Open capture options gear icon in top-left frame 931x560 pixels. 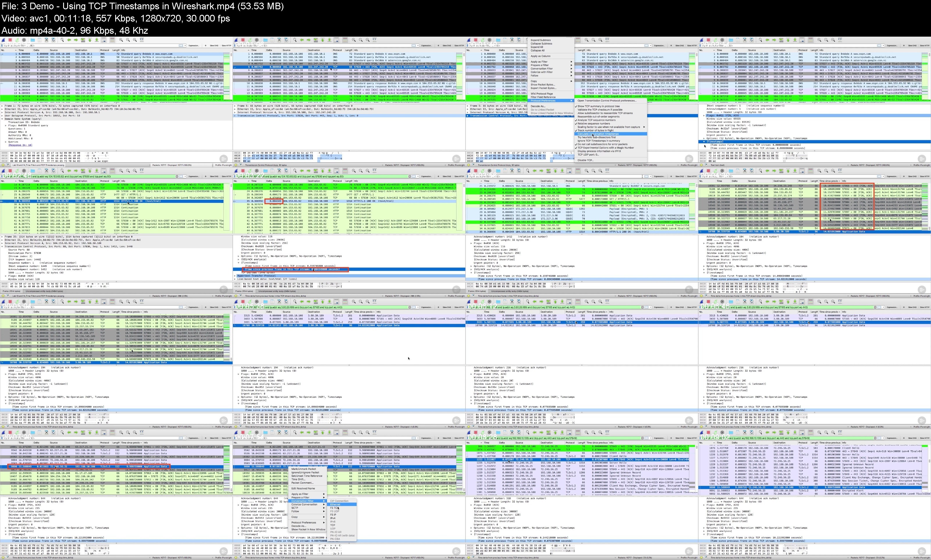tap(24, 40)
